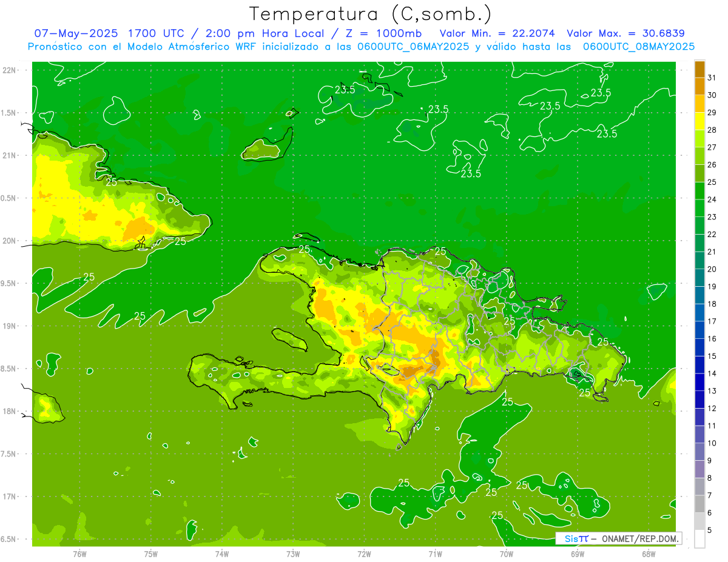Click the "72W" longitude axis label
This screenshot has width=728, height=562.
tap(364, 554)
